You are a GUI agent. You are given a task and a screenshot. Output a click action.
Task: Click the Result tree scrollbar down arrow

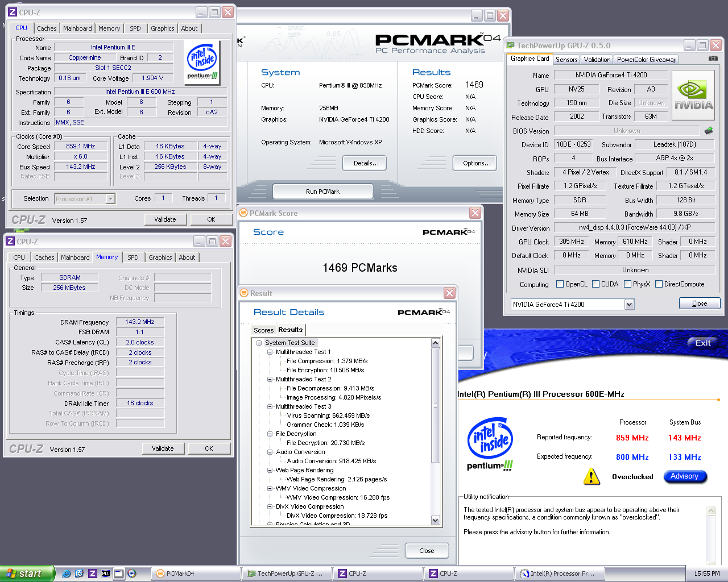coord(436,521)
